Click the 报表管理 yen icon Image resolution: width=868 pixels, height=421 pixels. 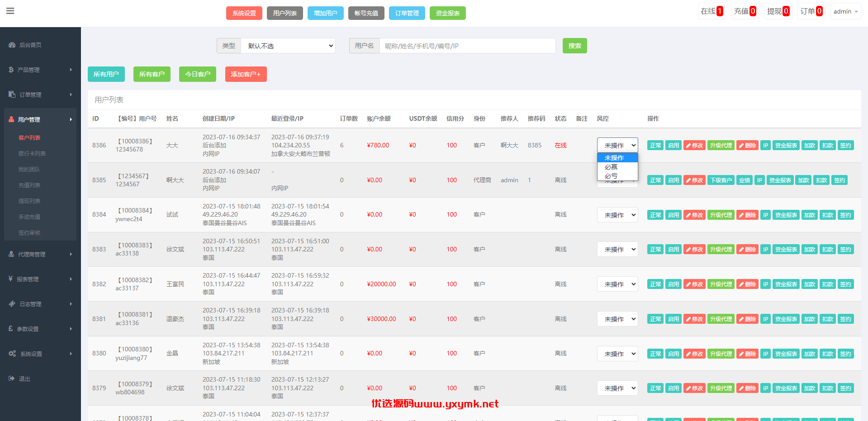coord(10,279)
